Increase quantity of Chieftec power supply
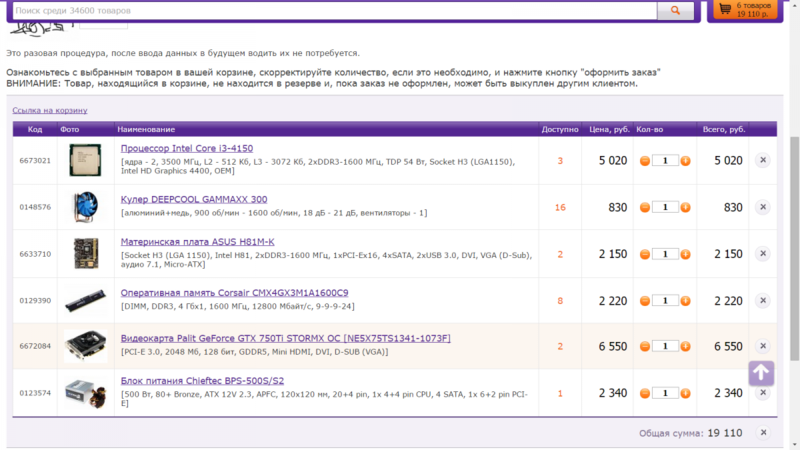Image resolution: width=800 pixels, height=450 pixels. click(x=685, y=394)
